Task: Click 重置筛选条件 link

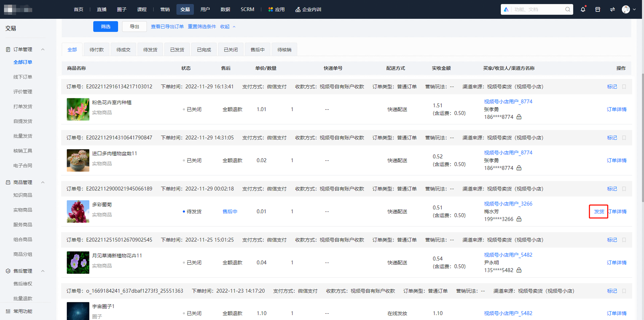Action: pyautogui.click(x=202, y=27)
